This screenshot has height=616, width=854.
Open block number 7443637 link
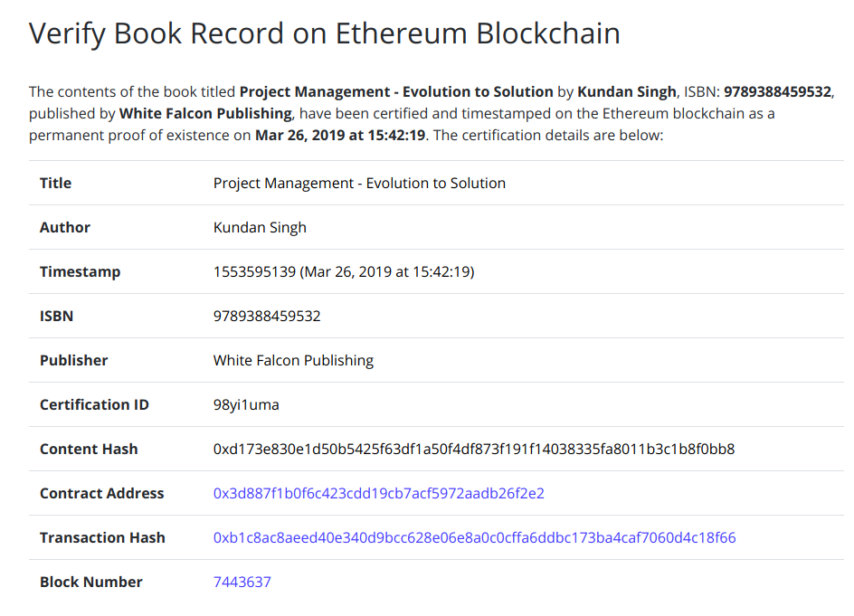(242, 583)
